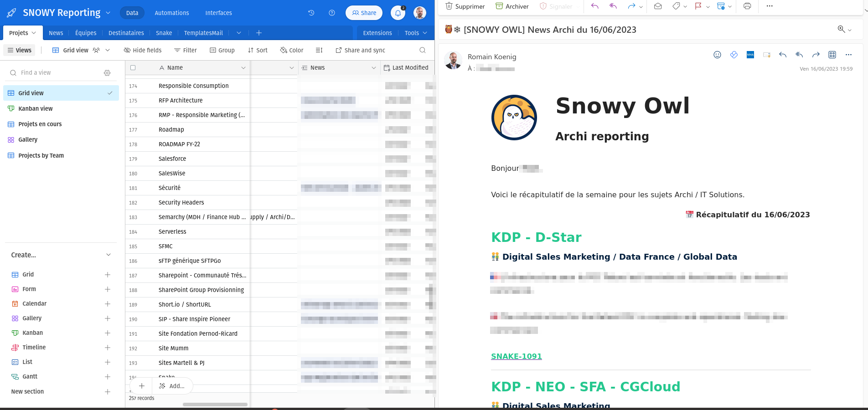868x410 pixels.
Task: Open the Forward dropdown arrow in the mail toolbar
Action: pyautogui.click(x=641, y=7)
